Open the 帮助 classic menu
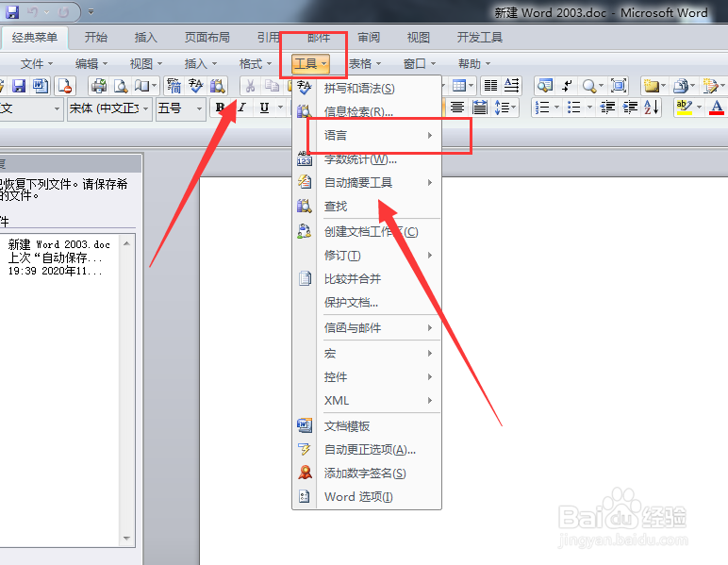This screenshot has height=565, width=728. click(474, 63)
